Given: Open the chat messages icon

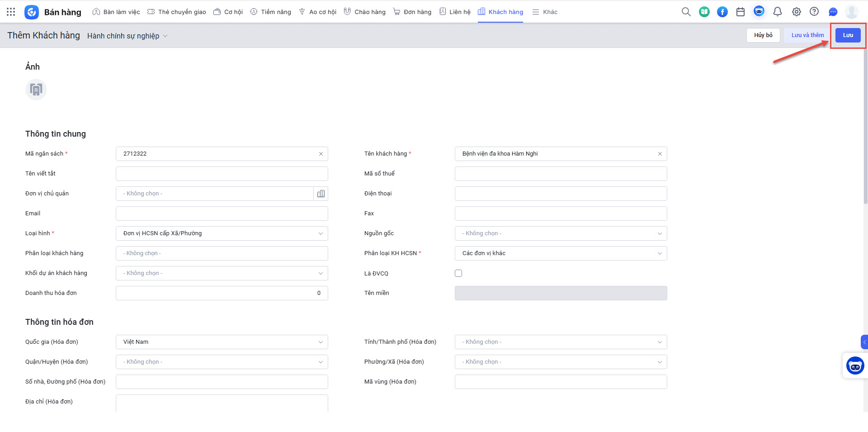Looking at the screenshot, I should [x=833, y=12].
